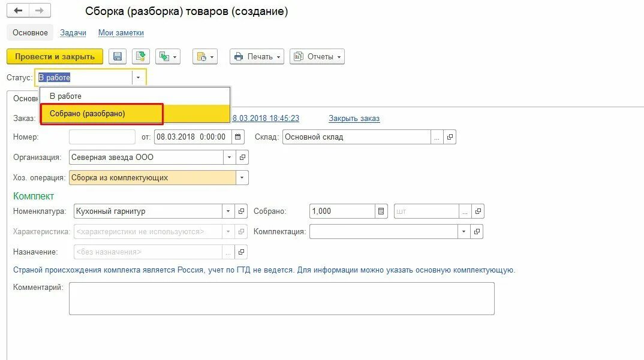Save the document using the floppy disk icon
Viewport: 644px width, 360px height.
[118, 57]
